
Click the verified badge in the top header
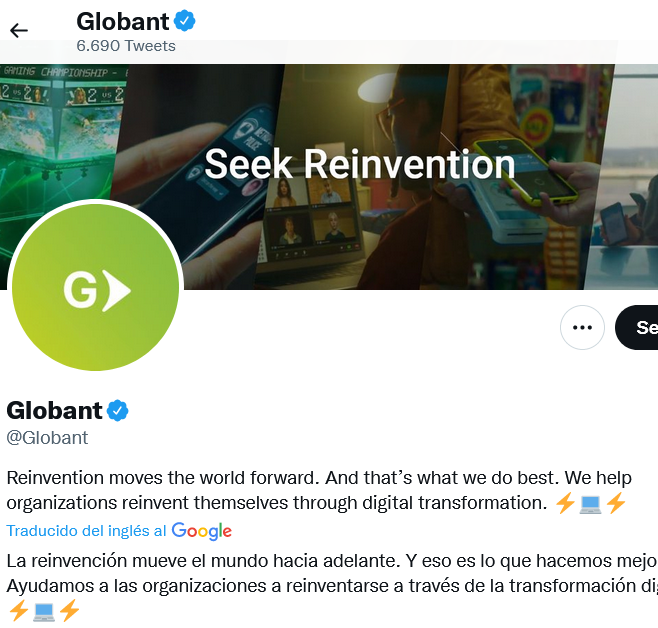point(185,21)
